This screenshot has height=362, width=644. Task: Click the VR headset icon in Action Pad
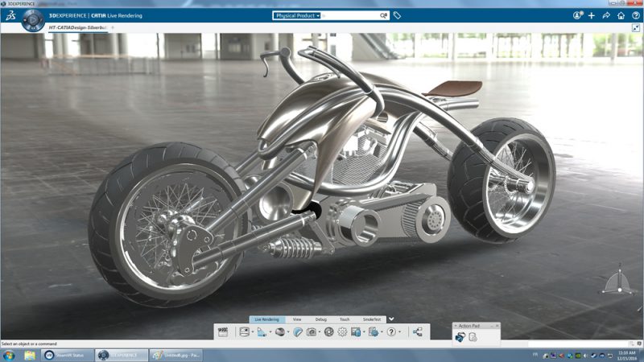tap(460, 337)
